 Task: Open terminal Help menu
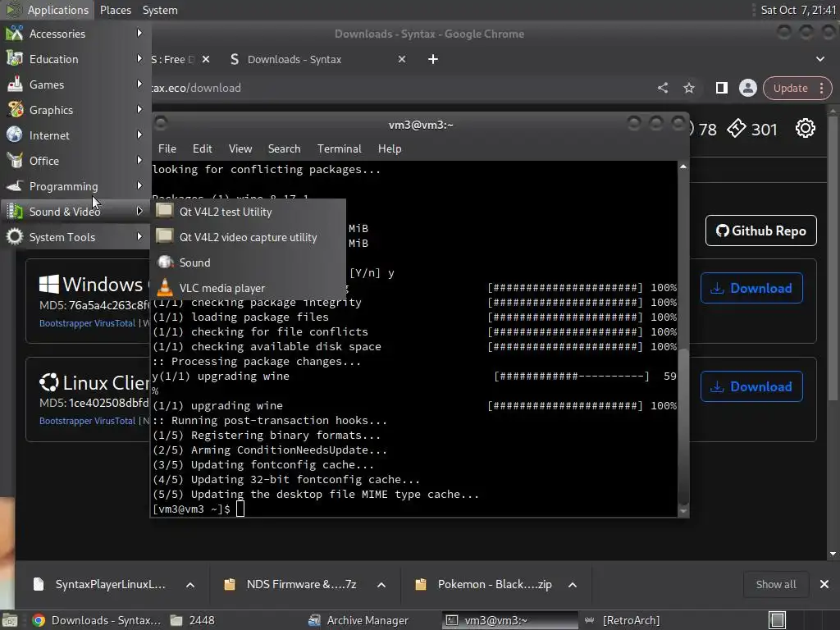[390, 148]
